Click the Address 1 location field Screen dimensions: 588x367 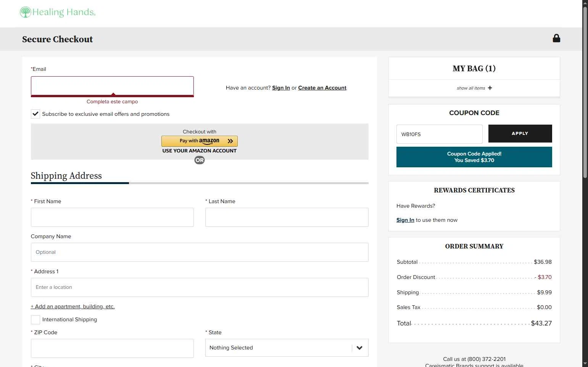click(x=200, y=287)
